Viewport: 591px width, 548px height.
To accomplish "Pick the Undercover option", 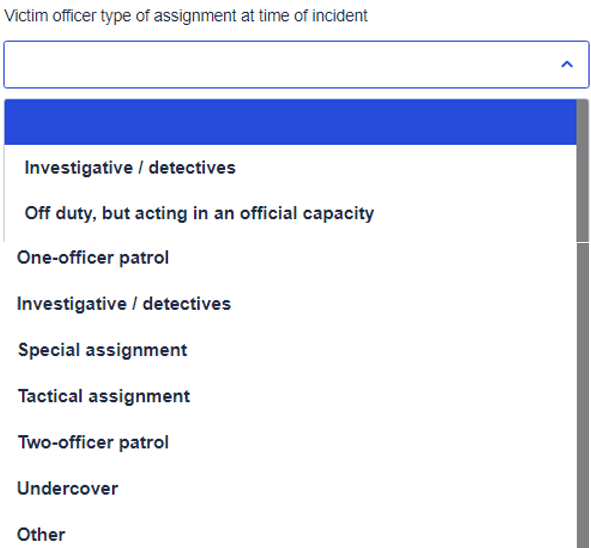I will click(x=67, y=488).
